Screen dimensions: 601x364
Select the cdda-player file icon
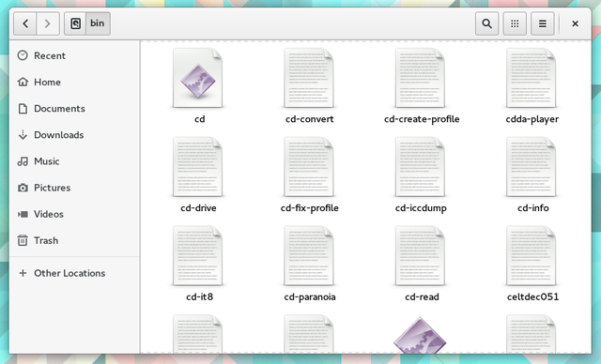coord(532,78)
